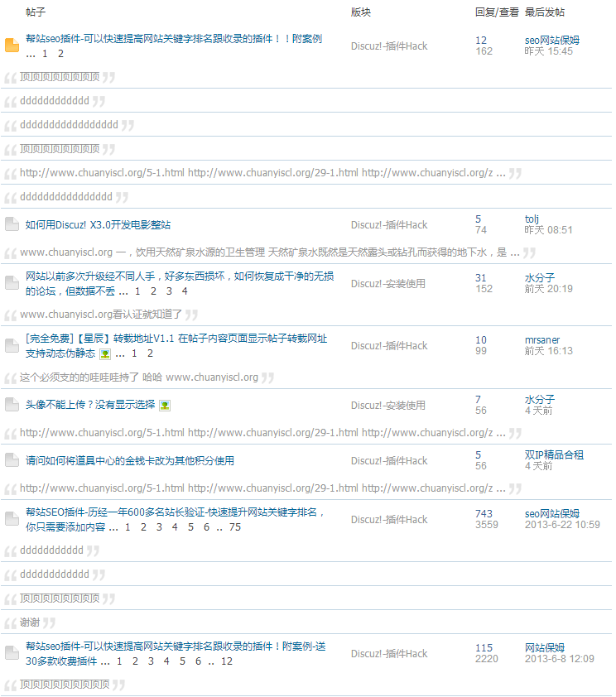The width and height of the screenshot is (616, 697).
Task: Go to page 5 of 帮站SEO插件-历经一年 thread
Action: point(190,527)
